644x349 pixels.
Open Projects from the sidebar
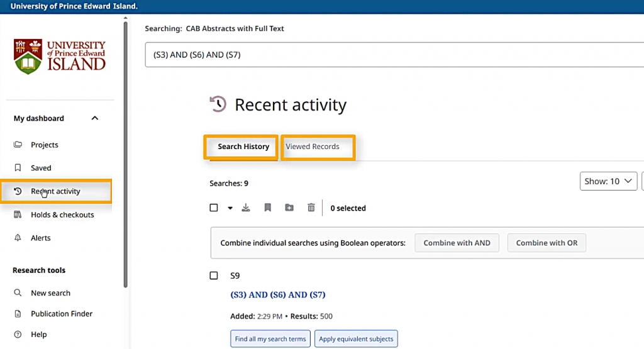click(44, 145)
